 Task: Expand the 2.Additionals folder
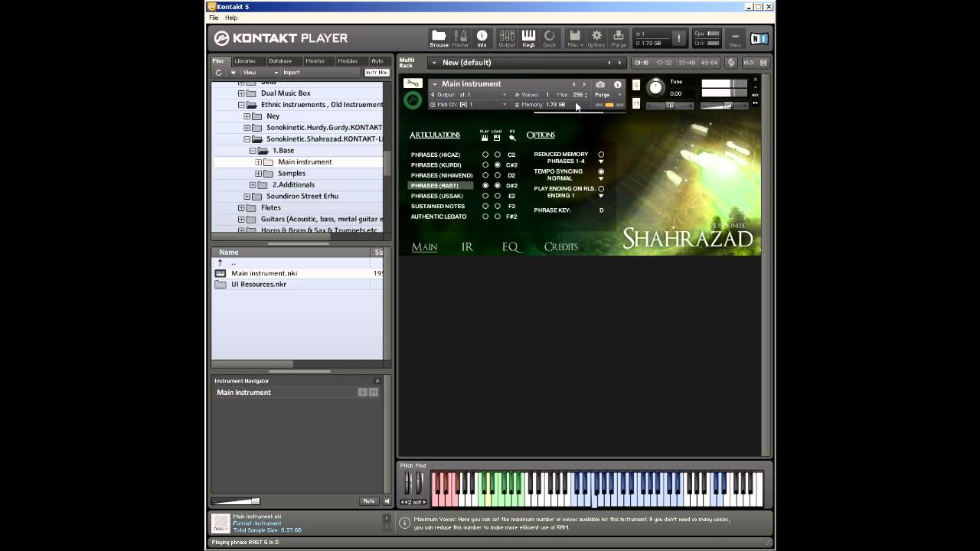tap(253, 184)
